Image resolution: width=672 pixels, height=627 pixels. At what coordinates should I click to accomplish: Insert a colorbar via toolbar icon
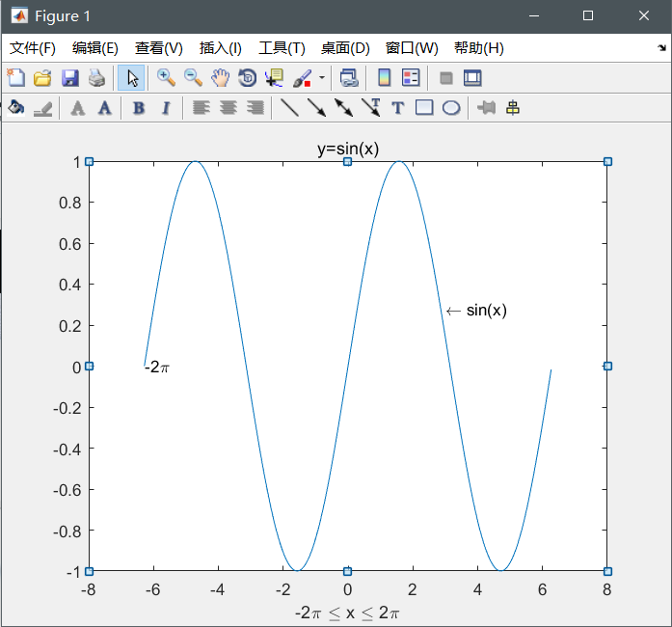tap(384, 78)
